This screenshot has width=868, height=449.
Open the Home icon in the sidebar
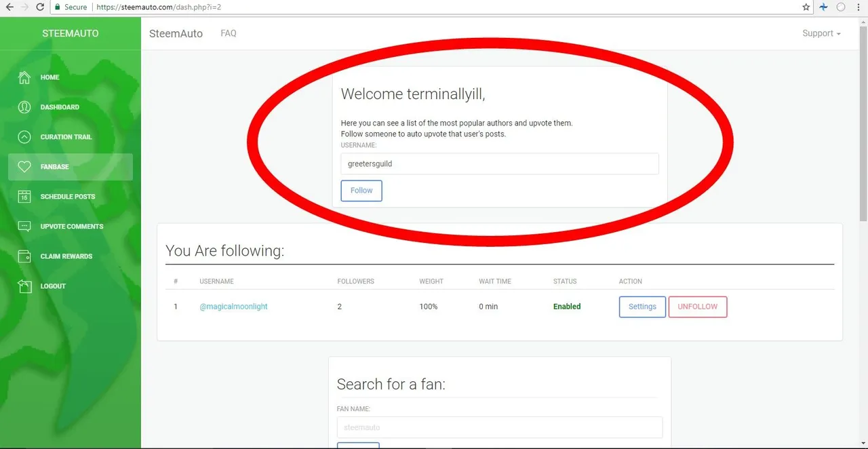click(x=24, y=77)
